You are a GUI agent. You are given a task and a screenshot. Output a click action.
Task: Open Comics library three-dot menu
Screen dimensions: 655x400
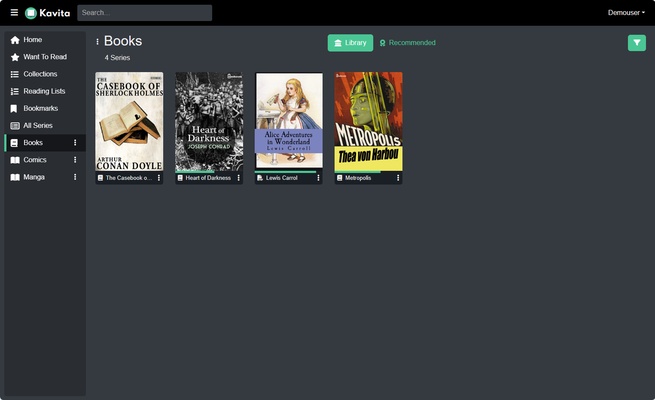click(x=75, y=160)
